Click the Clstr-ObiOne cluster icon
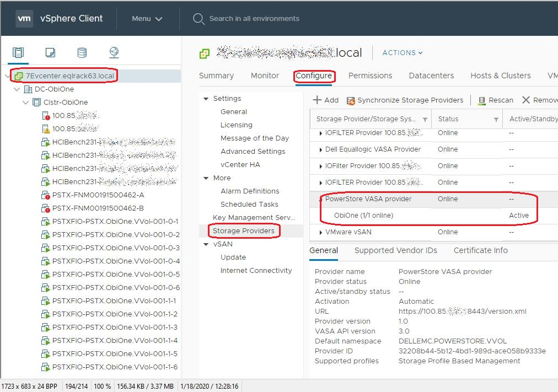The height and width of the screenshot is (392, 558). click(x=36, y=103)
